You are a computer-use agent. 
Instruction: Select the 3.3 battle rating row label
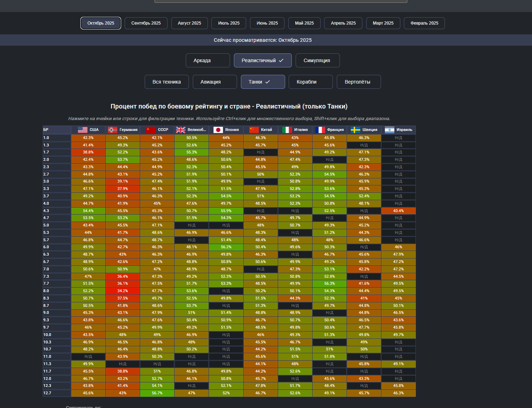tap(57, 189)
